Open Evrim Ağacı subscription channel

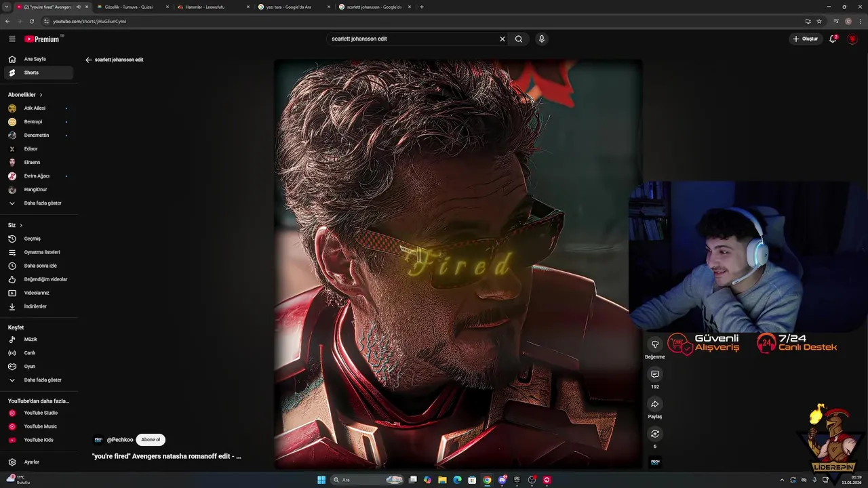(39, 176)
